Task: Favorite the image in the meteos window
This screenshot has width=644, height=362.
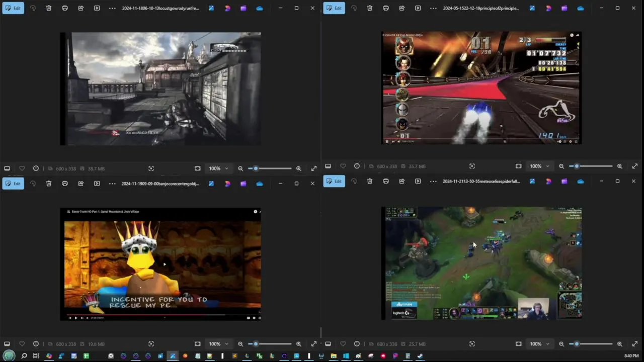Action: pyautogui.click(x=343, y=344)
